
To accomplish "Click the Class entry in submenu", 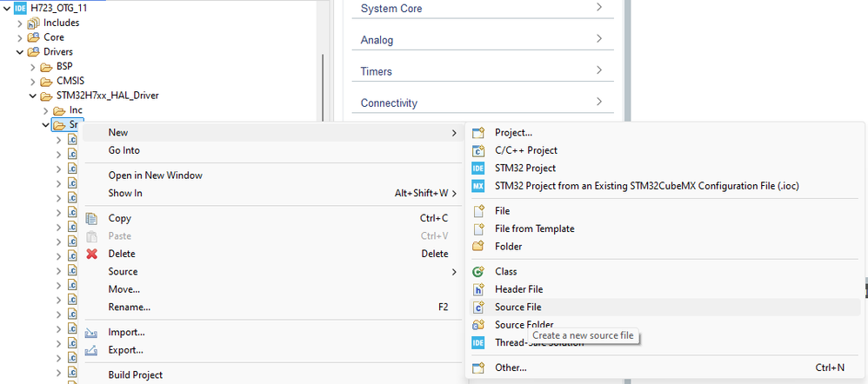I will pyautogui.click(x=664, y=272).
